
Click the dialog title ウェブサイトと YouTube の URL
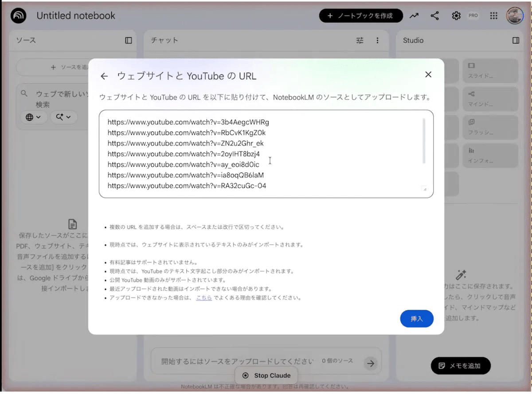tap(187, 76)
